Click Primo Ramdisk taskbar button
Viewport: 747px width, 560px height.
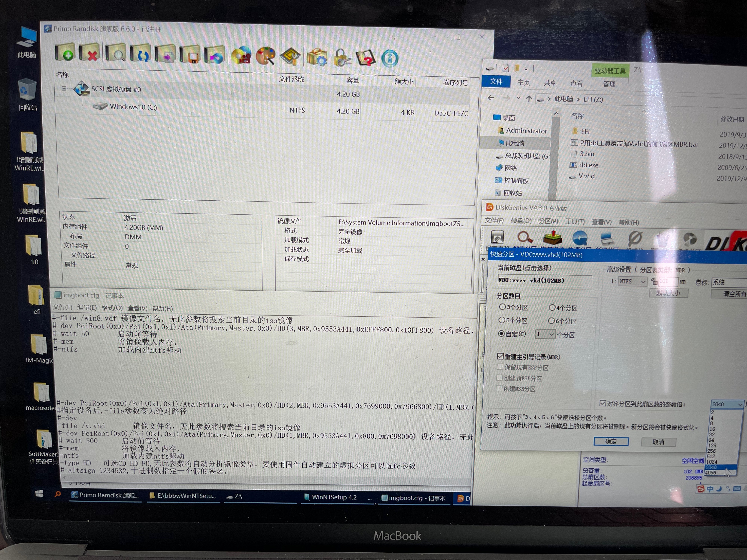point(105,495)
